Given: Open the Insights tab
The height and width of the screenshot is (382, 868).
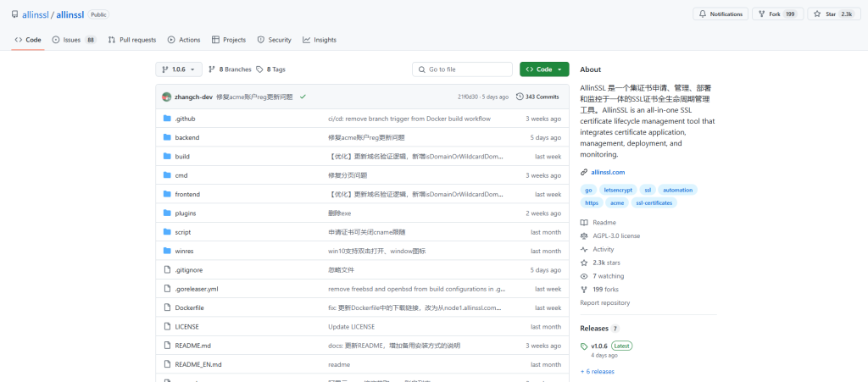Looking at the screenshot, I should 319,40.
